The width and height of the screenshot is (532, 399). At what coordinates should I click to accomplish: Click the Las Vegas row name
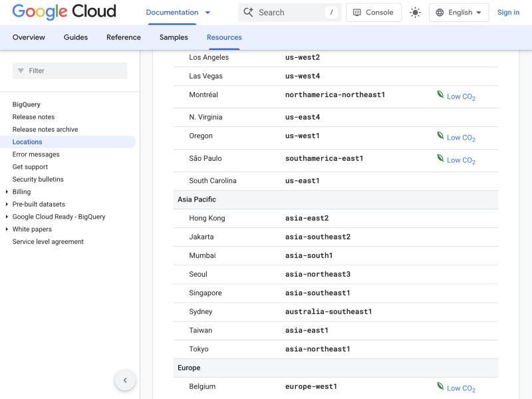tap(205, 76)
